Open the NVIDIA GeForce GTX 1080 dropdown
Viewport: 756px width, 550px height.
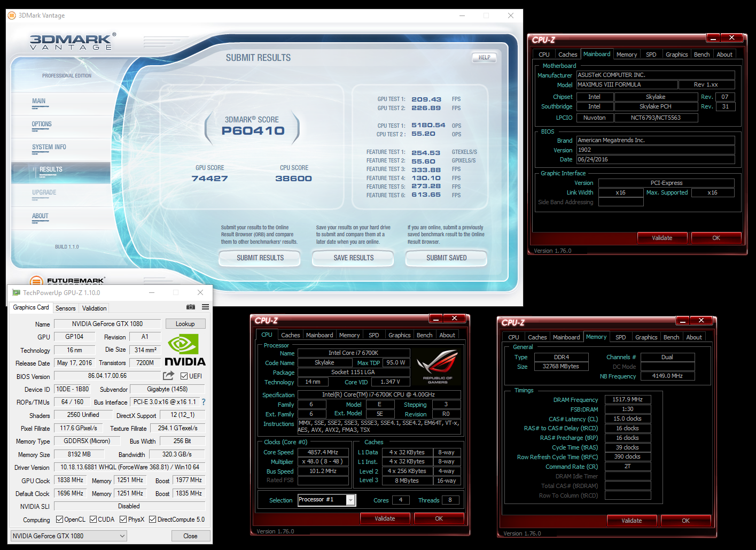coord(69,536)
